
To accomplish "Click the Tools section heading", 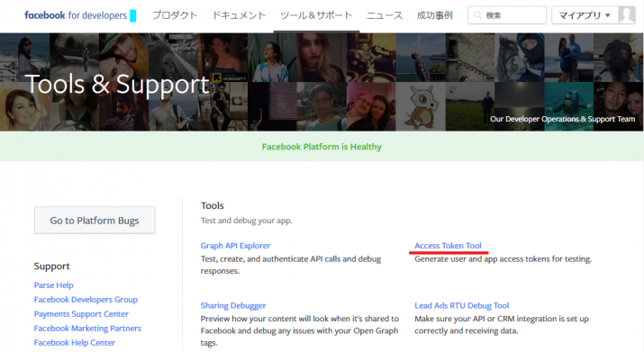I will [x=213, y=206].
